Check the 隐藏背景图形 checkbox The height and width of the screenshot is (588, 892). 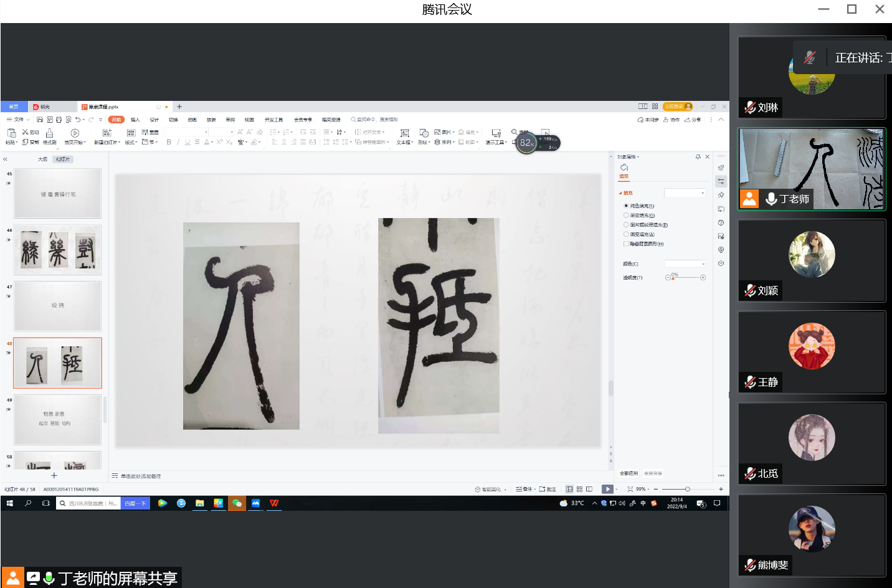[626, 244]
